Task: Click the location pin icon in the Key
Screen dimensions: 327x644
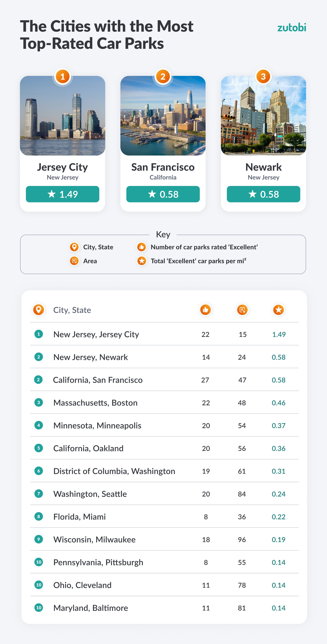Action: [74, 247]
